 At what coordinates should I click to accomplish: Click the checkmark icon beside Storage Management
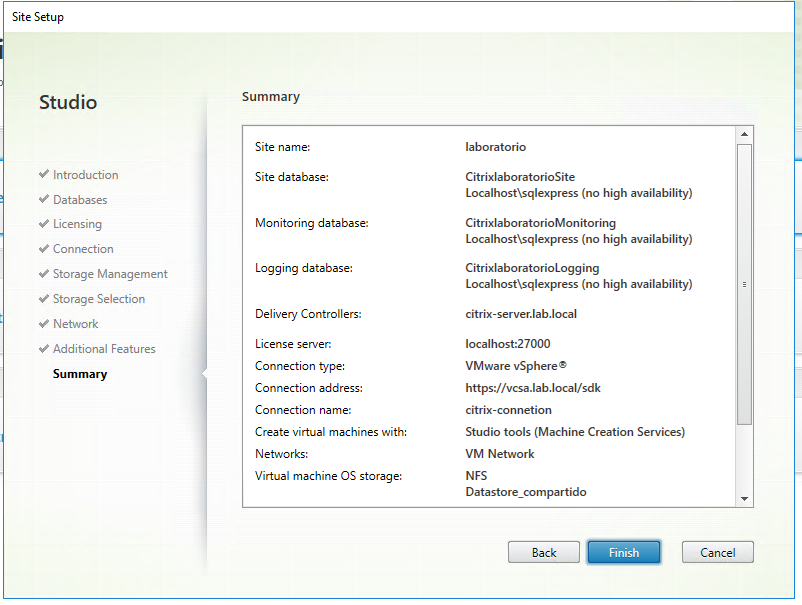pos(44,274)
